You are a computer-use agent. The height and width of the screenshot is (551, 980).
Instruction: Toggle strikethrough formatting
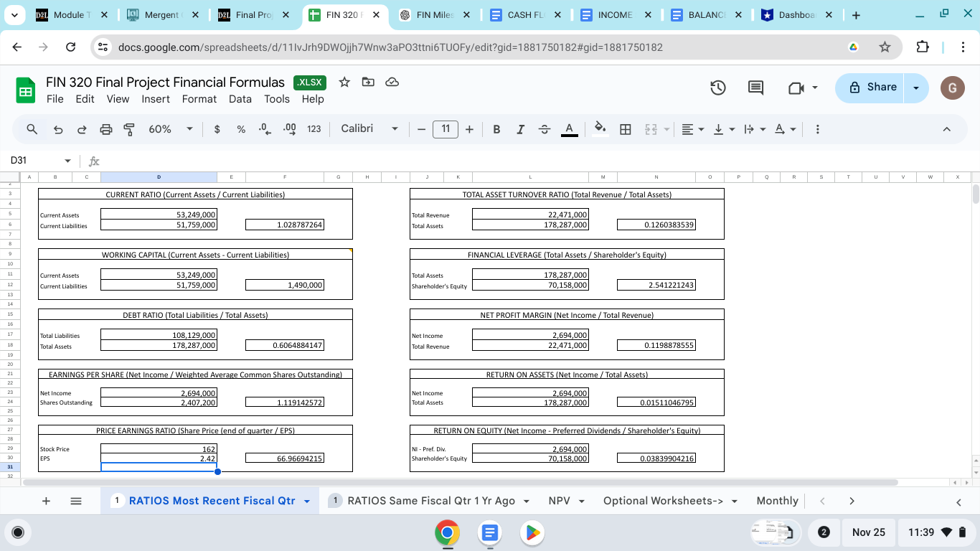pos(544,129)
